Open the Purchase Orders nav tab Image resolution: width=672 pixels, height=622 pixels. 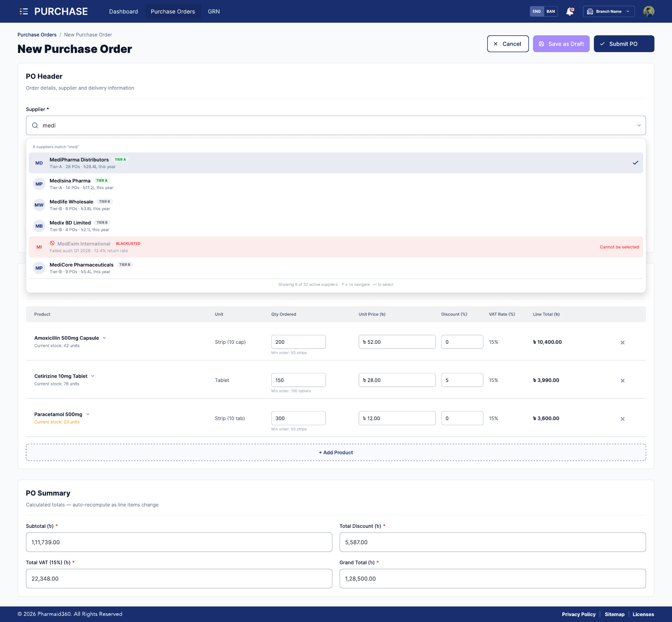pos(173,11)
